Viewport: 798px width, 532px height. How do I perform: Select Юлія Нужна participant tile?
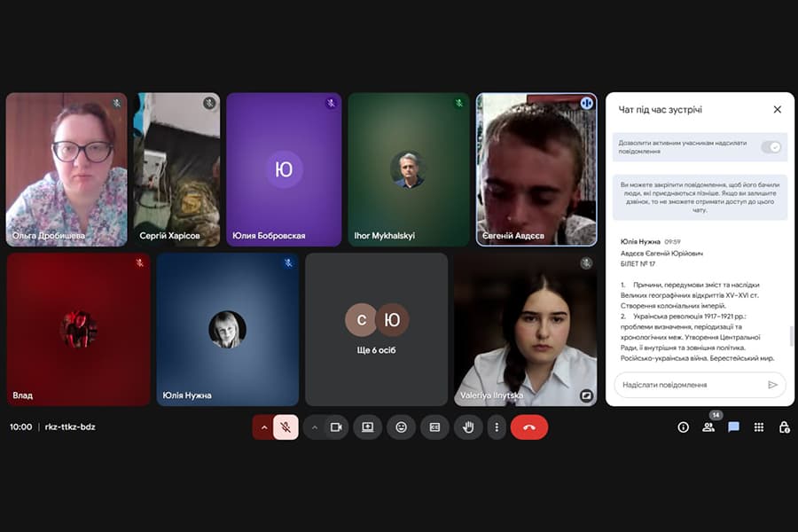[228, 329]
